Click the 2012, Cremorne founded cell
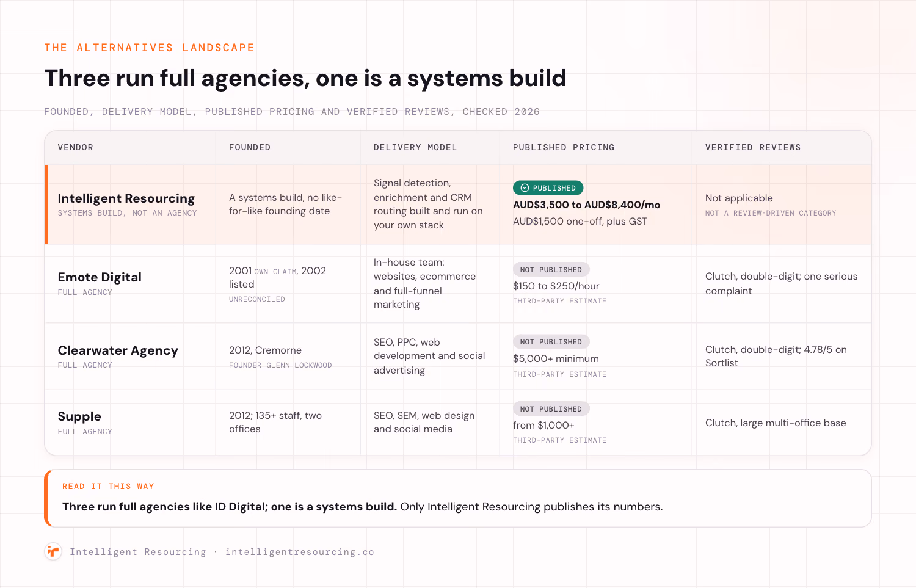The height and width of the screenshot is (588, 916). coord(265,350)
